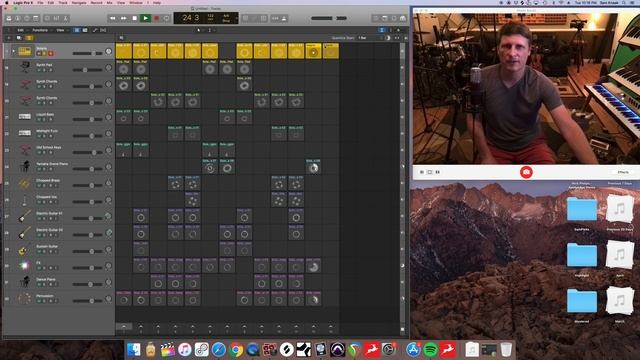Screen dimensions: 640x360
Task: Click the Add Track plus button
Action: (x=9, y=38)
